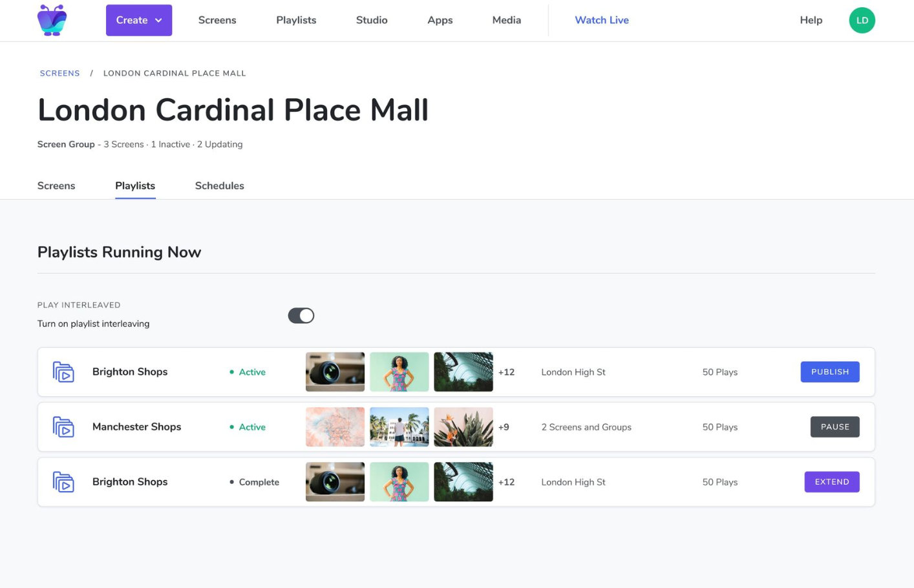
Task: Open the palm trees thumbnail in Manchester Shops
Action: [399, 427]
